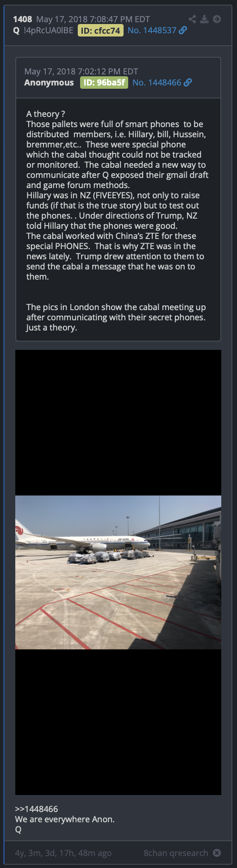Image resolution: width=237 pixels, height=868 pixels.
Task: Select the green ID: 96ba5f badge
Action: pos(104,83)
